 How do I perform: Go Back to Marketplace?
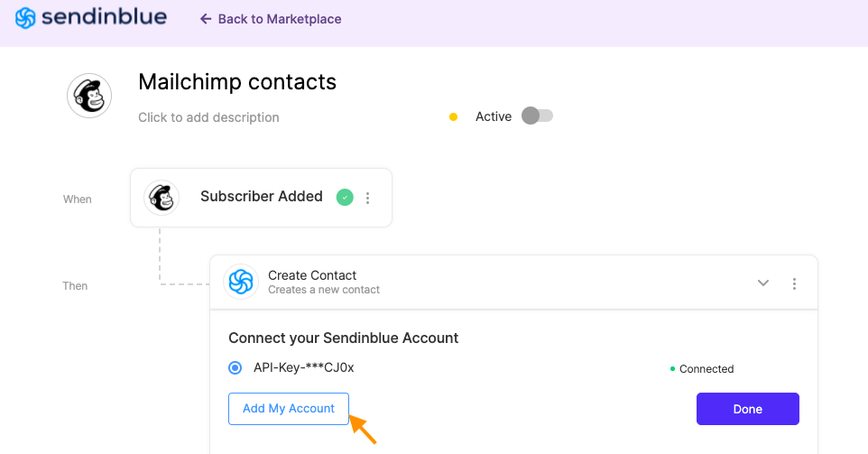(x=271, y=19)
